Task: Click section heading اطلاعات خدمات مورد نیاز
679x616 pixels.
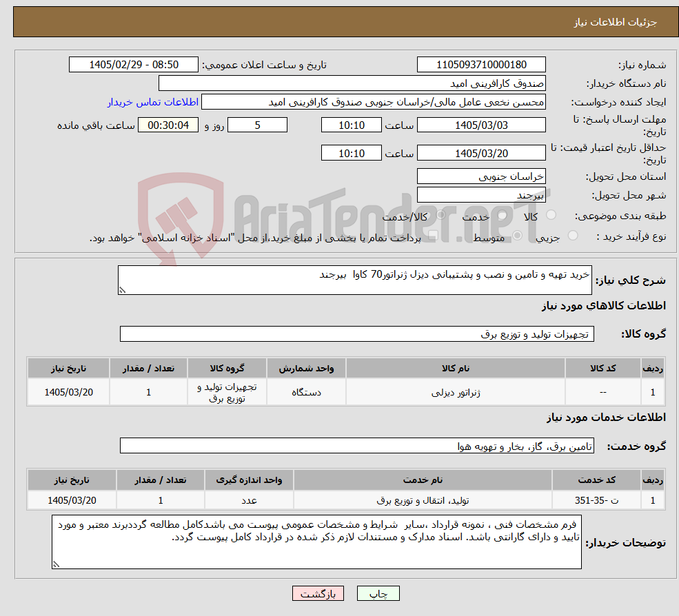Action: (x=606, y=417)
